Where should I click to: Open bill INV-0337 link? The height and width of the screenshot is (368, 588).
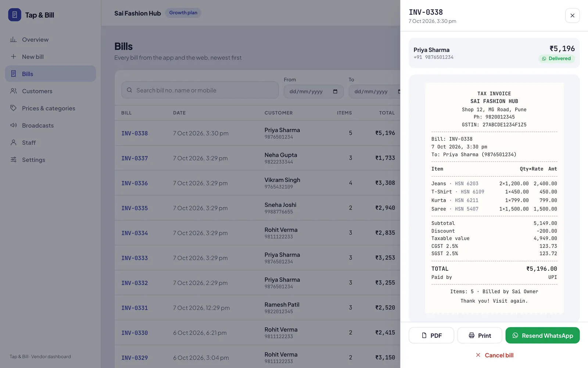[135, 158]
